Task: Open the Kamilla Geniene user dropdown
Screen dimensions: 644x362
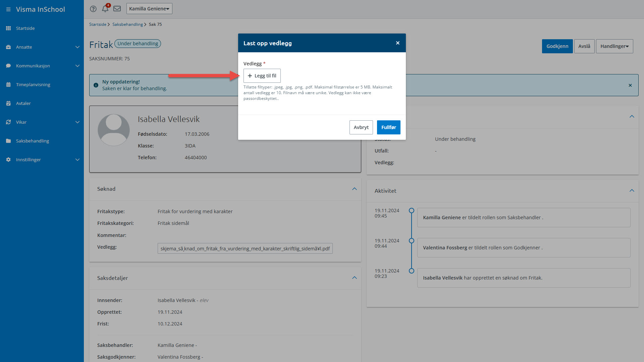Action: (x=149, y=9)
